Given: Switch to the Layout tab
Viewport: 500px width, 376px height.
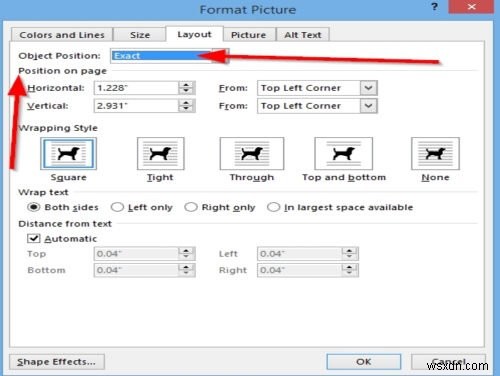Looking at the screenshot, I should 194,34.
